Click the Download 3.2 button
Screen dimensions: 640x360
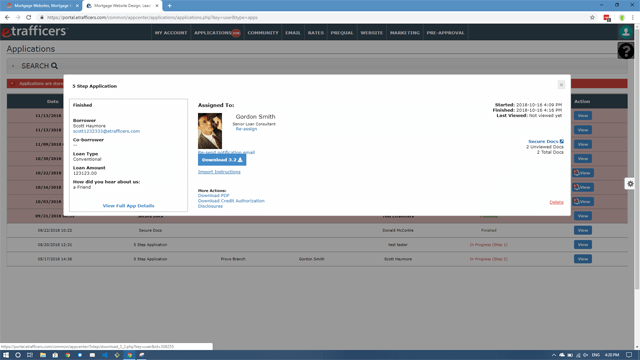pos(222,160)
